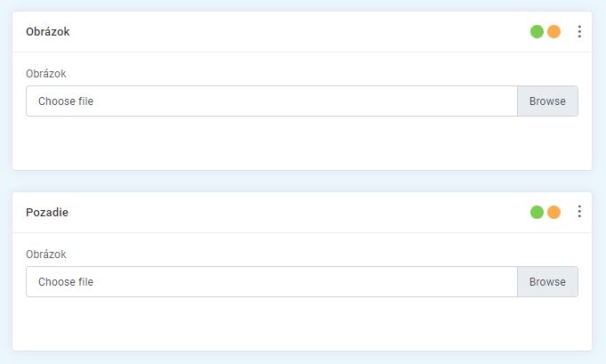The width and height of the screenshot is (606, 364).
Task: Click the green status dot in Pozadie card header
Action: [537, 213]
